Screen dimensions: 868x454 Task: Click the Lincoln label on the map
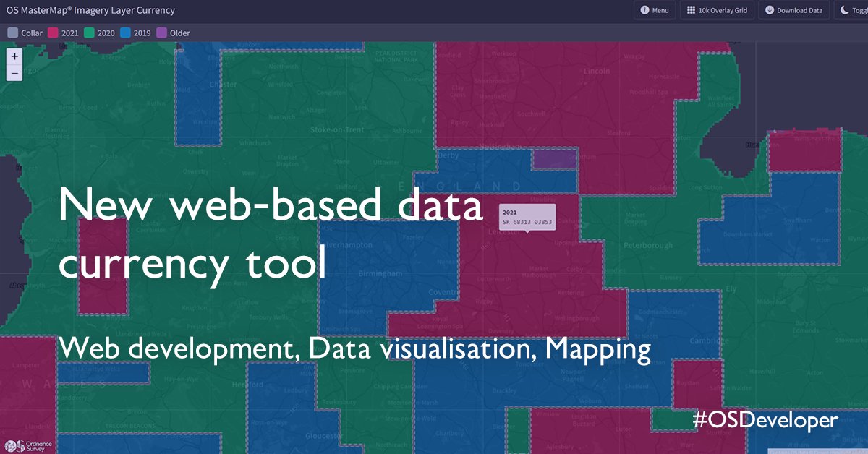[x=597, y=72]
